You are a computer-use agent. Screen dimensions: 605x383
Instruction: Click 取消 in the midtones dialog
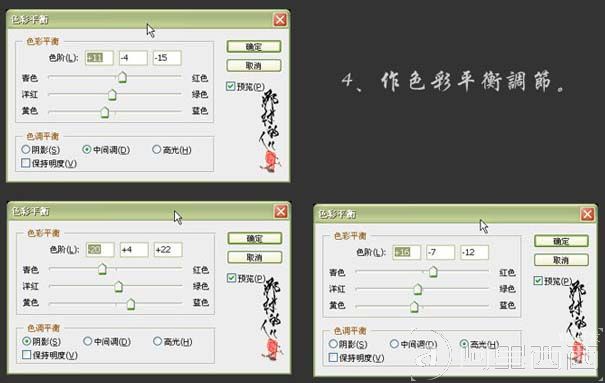[x=253, y=66]
